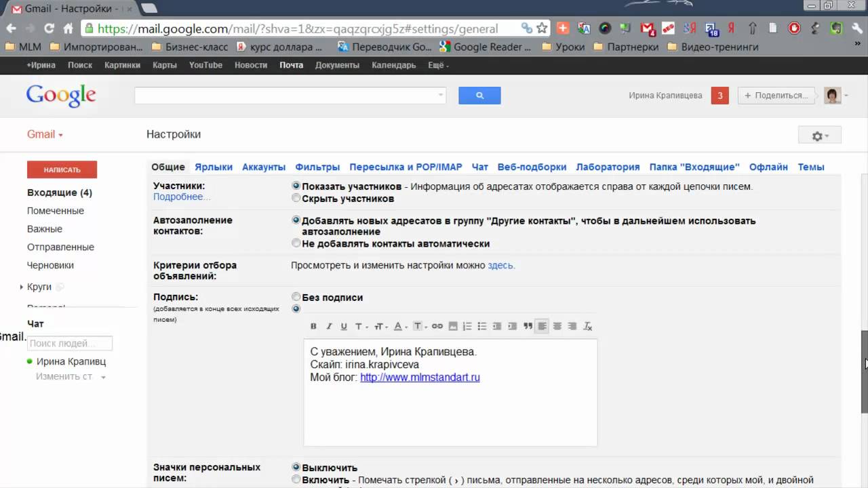868x488 pixels.
Task: Open the text highlight color picker
Action: tap(420, 326)
